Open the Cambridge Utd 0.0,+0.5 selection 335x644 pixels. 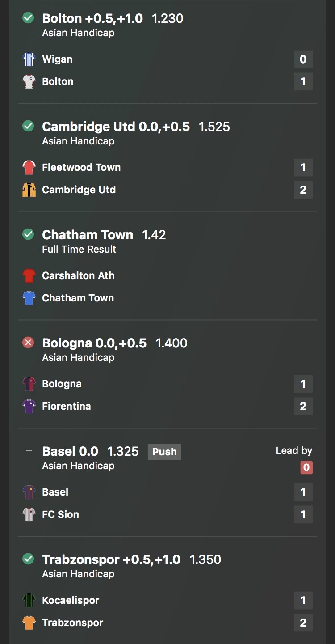click(x=116, y=127)
